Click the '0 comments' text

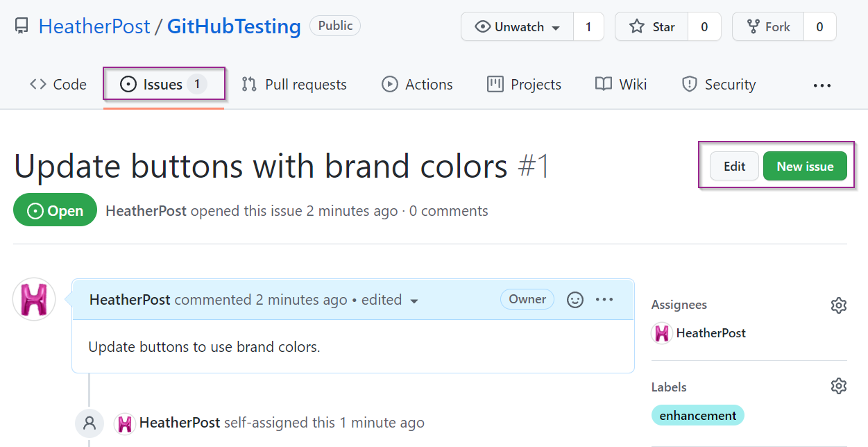pyautogui.click(x=449, y=211)
